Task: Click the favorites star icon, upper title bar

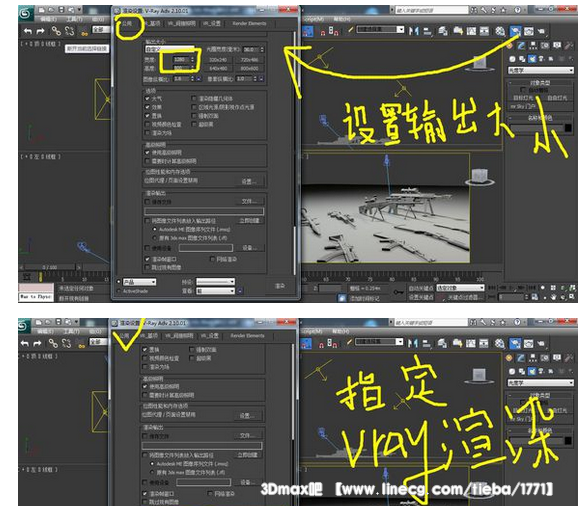Action: [x=504, y=10]
